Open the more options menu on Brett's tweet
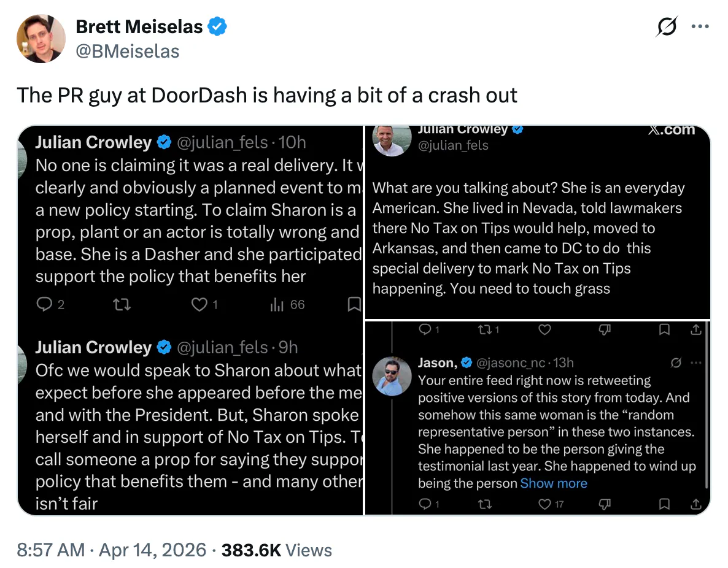The width and height of the screenshot is (728, 568). click(700, 26)
